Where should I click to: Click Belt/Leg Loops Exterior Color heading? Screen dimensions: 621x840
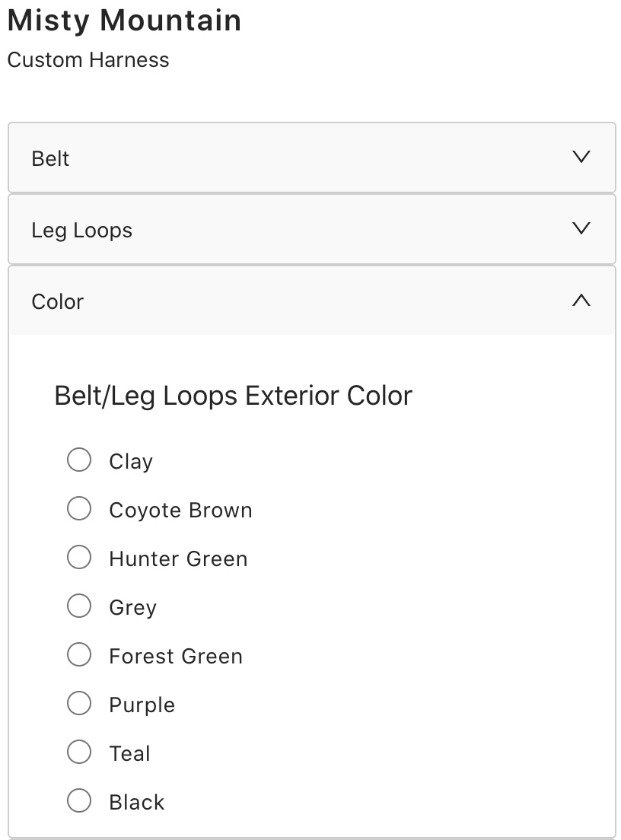(x=233, y=396)
